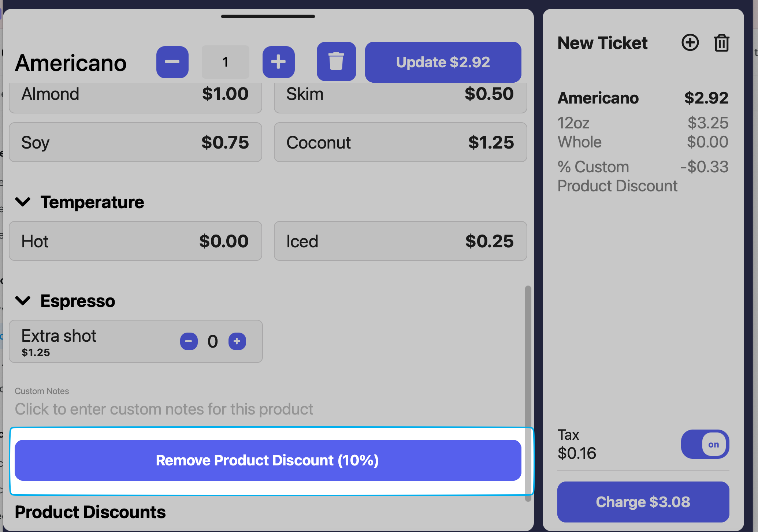Collapse the Espresso section
This screenshot has width=758, height=532.
(23, 301)
